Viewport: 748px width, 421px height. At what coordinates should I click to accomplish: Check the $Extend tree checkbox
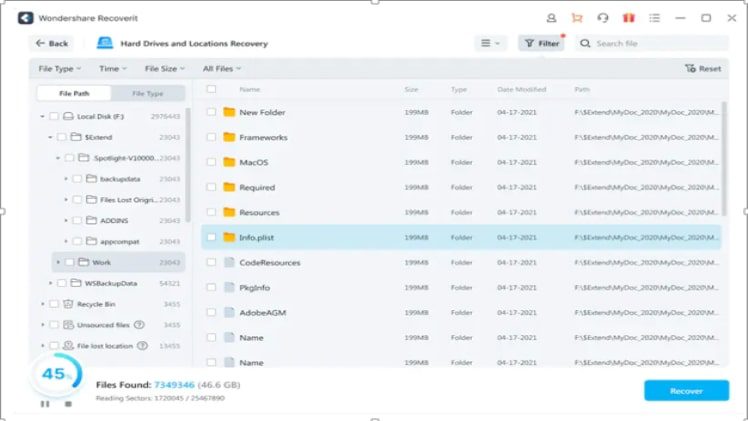(62, 137)
